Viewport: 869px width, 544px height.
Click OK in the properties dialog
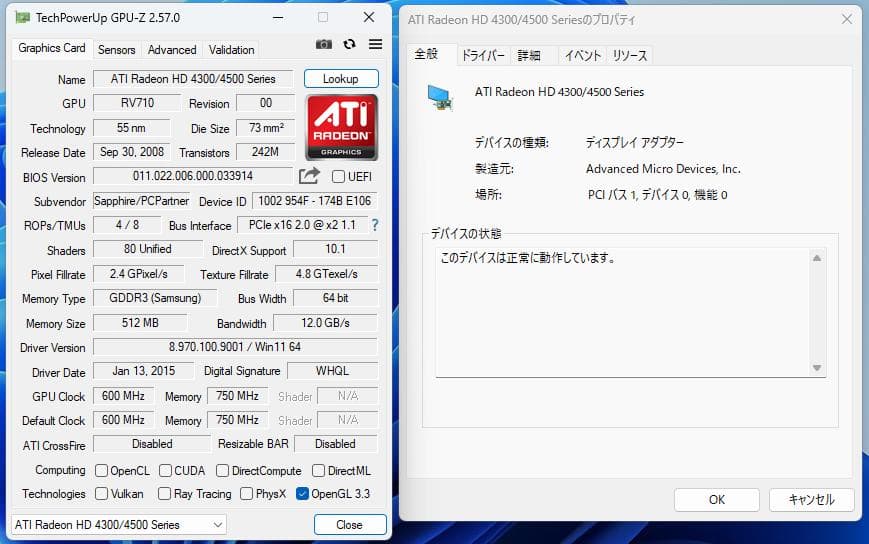pos(717,500)
